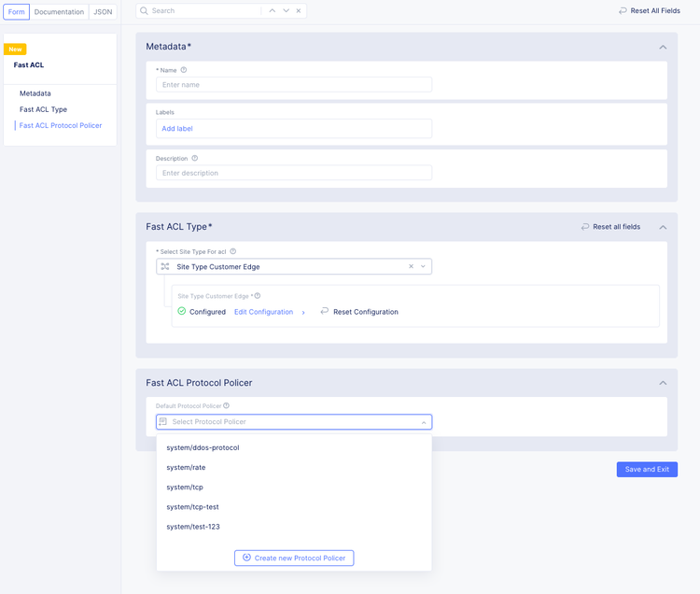700x594 pixels.
Task: Collapse the Fast ACL Type section
Action: pos(663,227)
